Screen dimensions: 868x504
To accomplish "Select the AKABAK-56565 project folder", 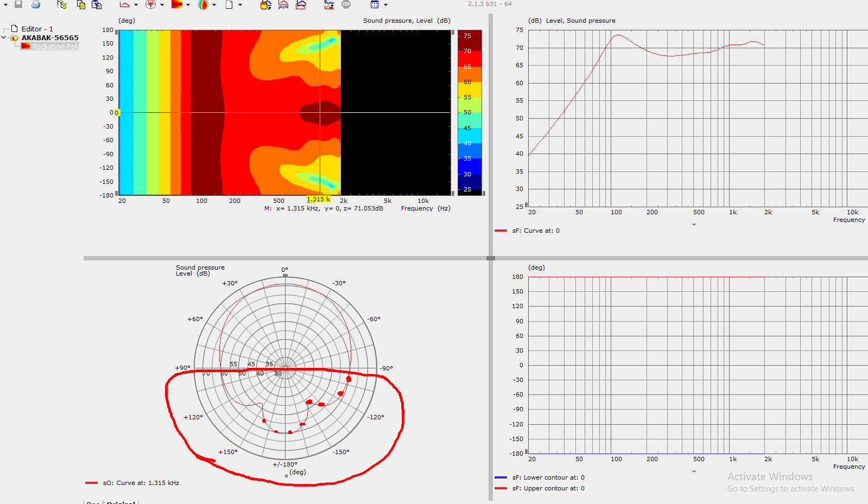I will click(50, 37).
